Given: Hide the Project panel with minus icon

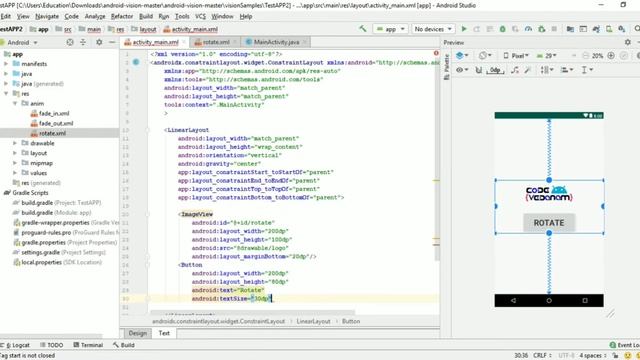Looking at the screenshot, I should (111, 42).
